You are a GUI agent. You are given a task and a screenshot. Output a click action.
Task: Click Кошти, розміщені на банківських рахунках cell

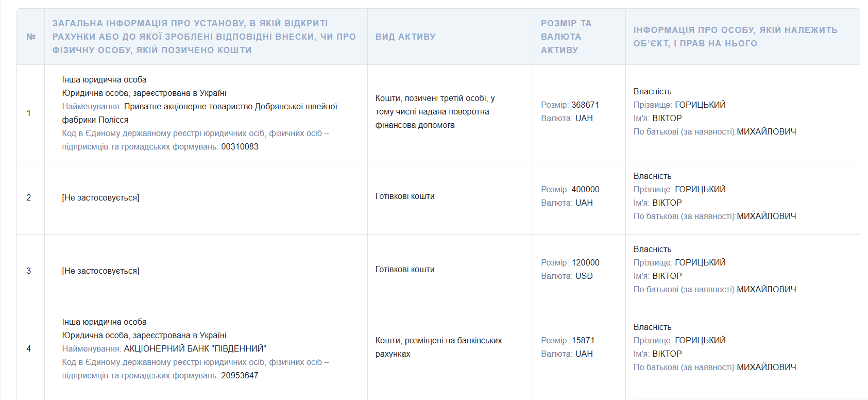[x=439, y=347]
